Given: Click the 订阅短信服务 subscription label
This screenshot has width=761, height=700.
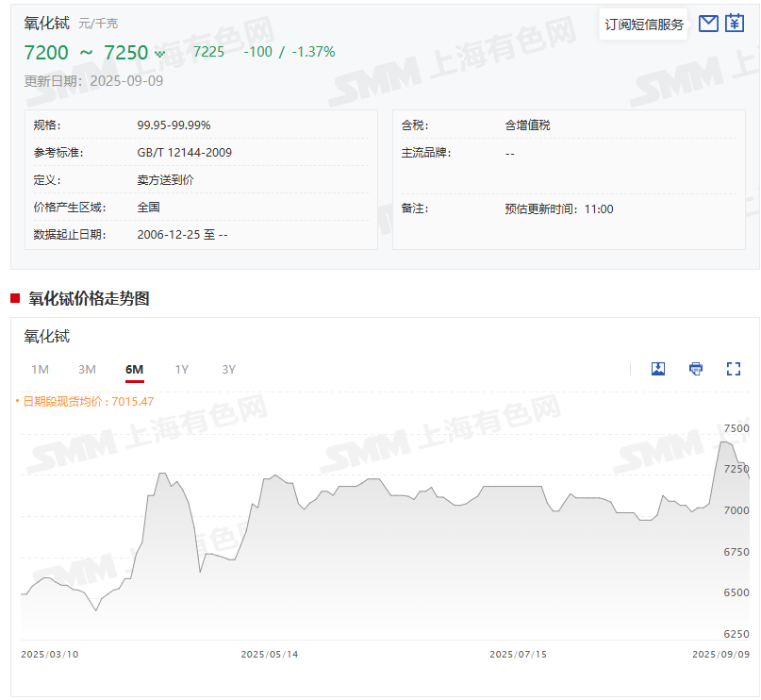Looking at the screenshot, I should [643, 25].
